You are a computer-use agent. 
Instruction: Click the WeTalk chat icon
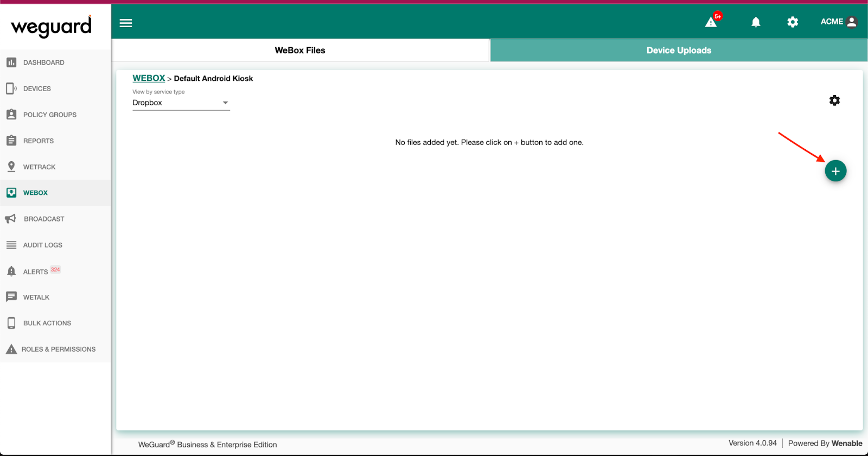11,297
